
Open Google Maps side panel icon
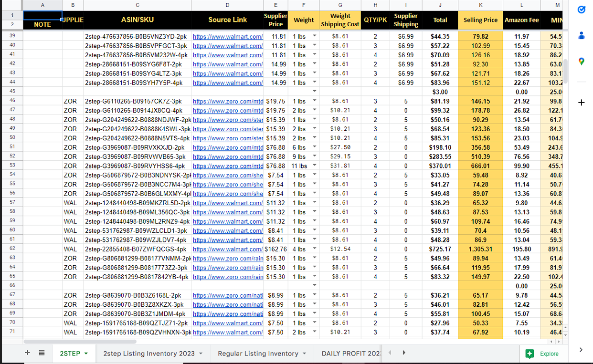pos(581,61)
